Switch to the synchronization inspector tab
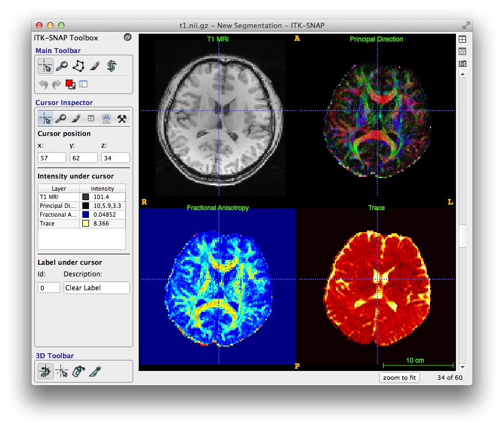Viewport: 504px width, 429px height. (106, 118)
